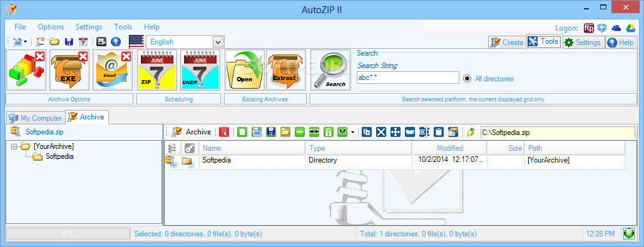This screenshot has width=644, height=247.
Task: Open the Options menu
Action: [x=51, y=27]
